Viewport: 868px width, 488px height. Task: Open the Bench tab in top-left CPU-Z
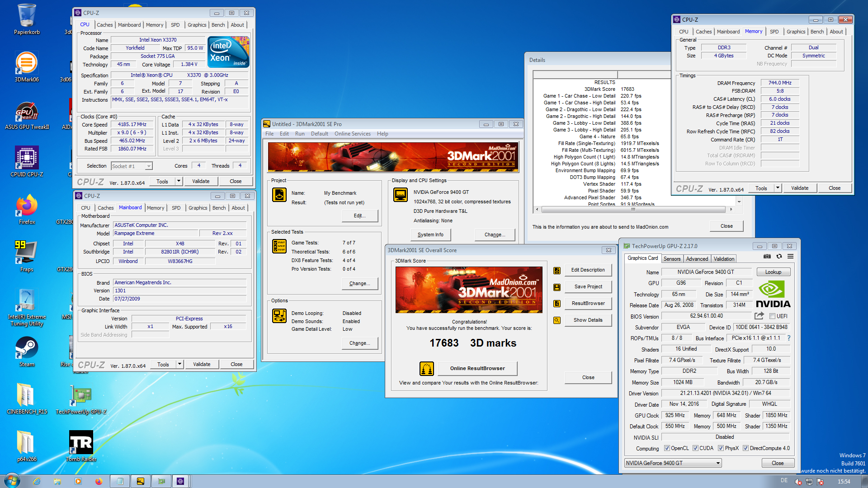218,25
